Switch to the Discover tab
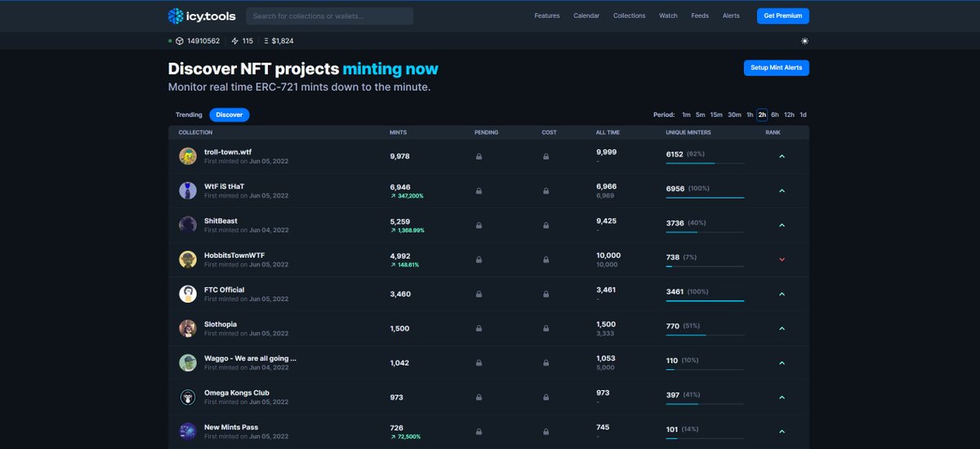This screenshot has height=449, width=980. [x=229, y=115]
